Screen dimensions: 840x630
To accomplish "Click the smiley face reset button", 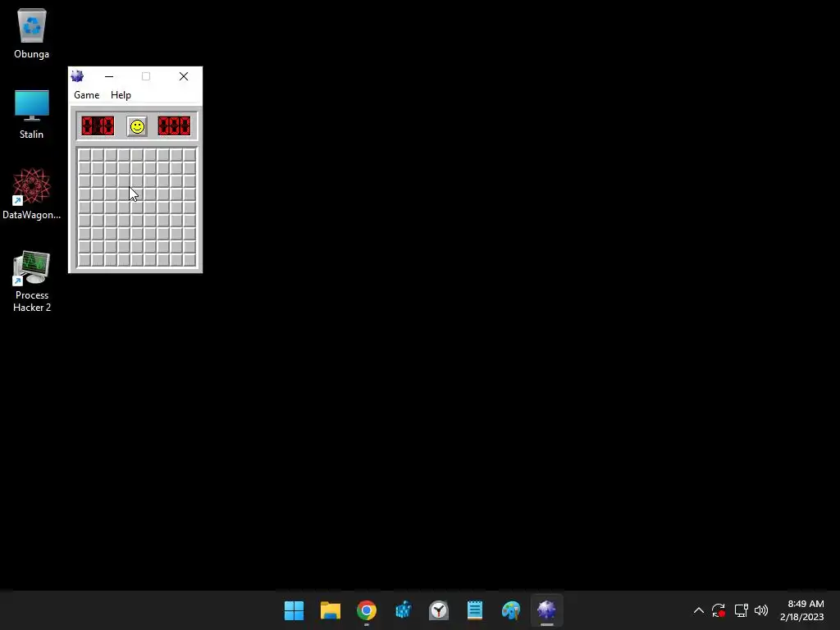I will point(137,126).
